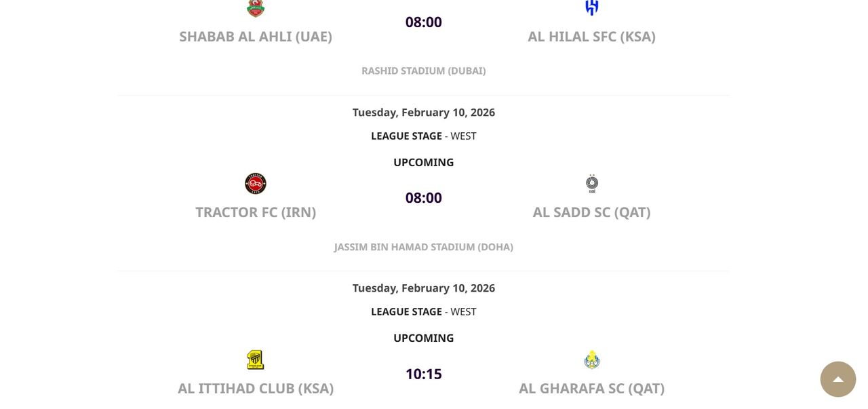The height and width of the screenshot is (409, 868).
Task: Click the Al Sadd SC club logo
Action: click(592, 184)
